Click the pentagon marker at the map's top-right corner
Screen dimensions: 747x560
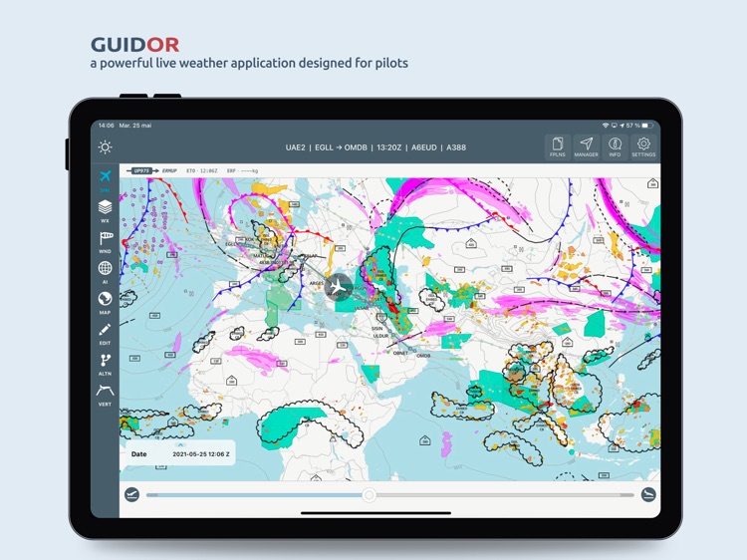[652, 183]
